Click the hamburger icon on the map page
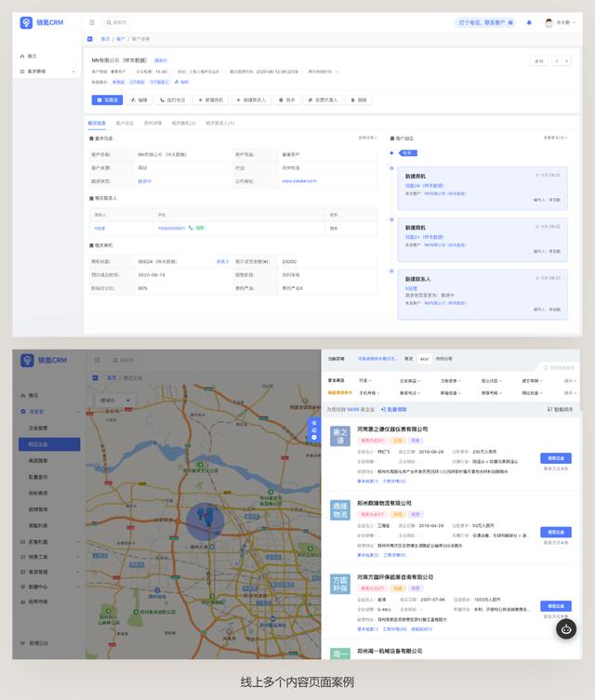 pos(98,360)
